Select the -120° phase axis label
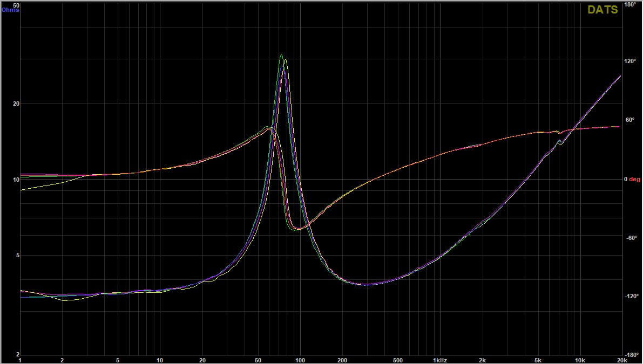This screenshot has height=364, width=643. point(631,296)
